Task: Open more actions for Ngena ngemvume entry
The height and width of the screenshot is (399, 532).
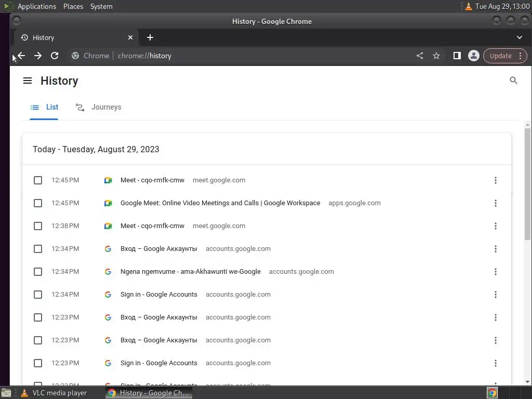Action: 495,272
